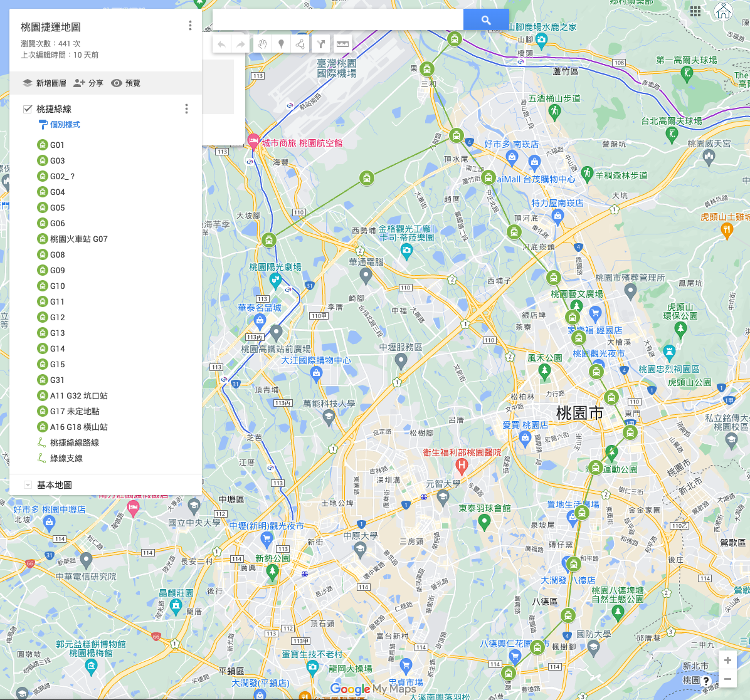
Task: Click the redo arrow in the map toolbar
Action: click(241, 44)
